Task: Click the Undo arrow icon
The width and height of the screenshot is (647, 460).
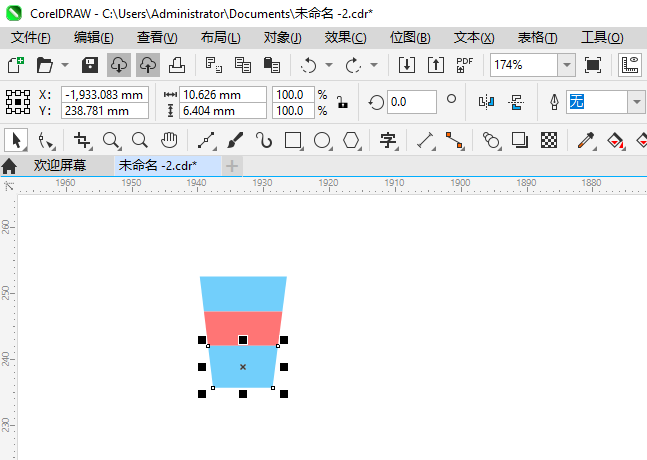Action: click(x=308, y=65)
